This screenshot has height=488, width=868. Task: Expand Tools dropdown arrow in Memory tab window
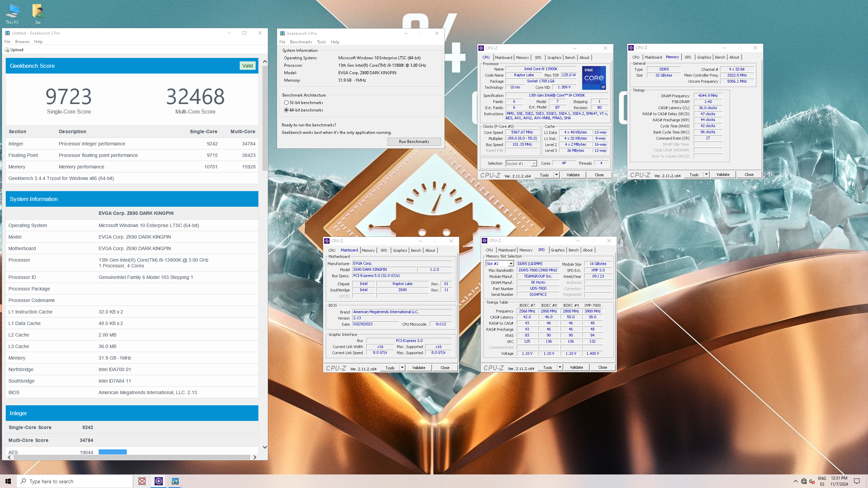(x=706, y=175)
